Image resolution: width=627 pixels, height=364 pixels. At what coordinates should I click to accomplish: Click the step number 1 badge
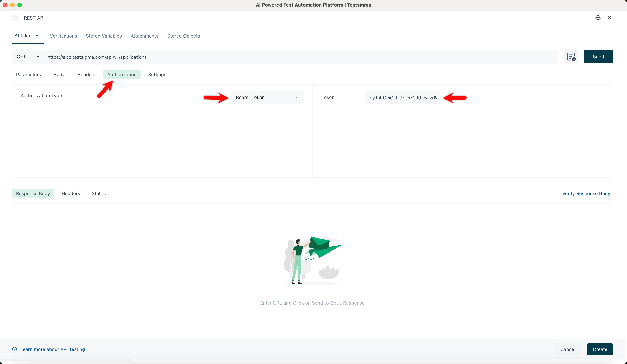click(x=15, y=18)
